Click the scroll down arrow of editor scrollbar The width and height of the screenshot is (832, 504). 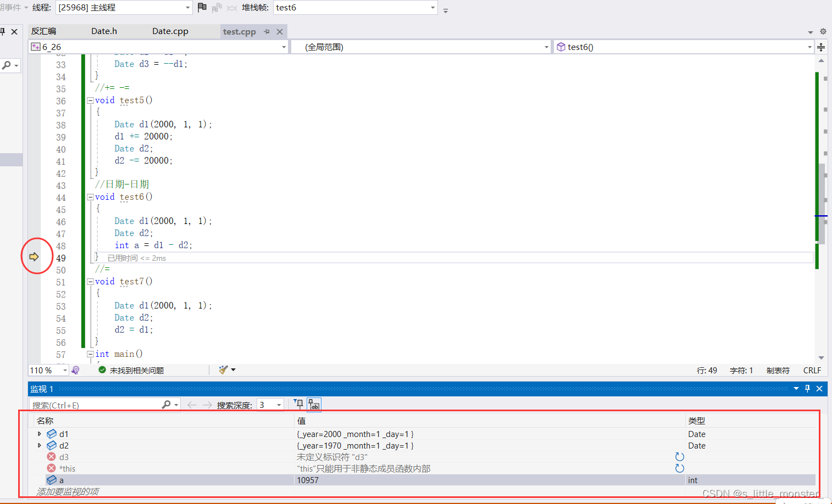click(822, 358)
